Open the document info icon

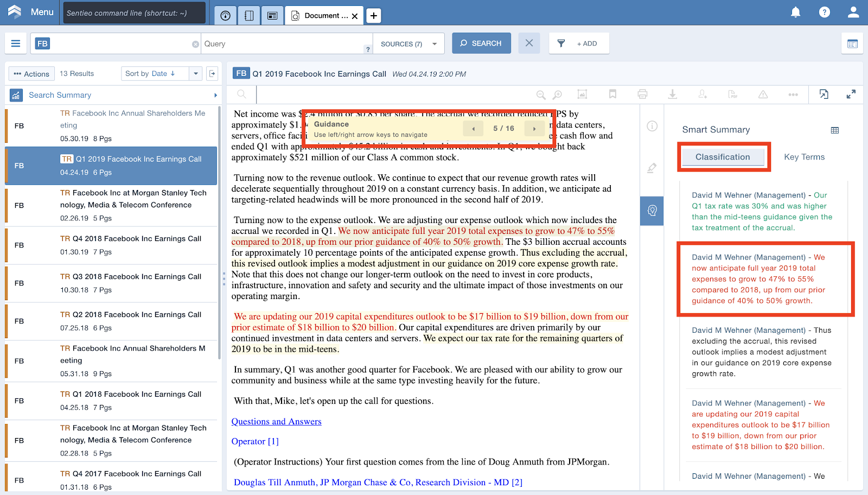coord(652,126)
